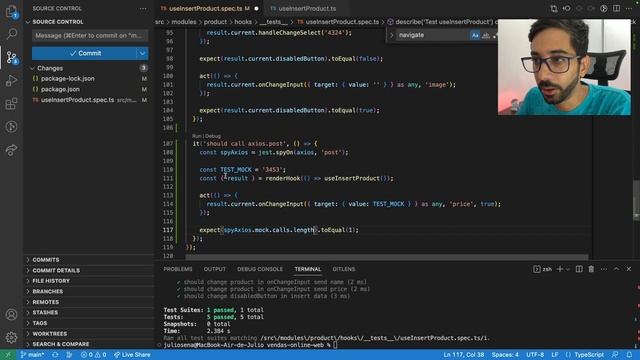Open the Explorer view in activity bar
Viewport: 640px width, 360px height.
(x=11, y=11)
